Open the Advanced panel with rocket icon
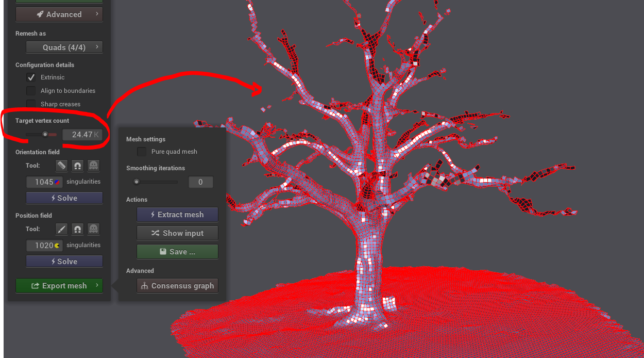This screenshot has height=358, width=644. tap(59, 14)
